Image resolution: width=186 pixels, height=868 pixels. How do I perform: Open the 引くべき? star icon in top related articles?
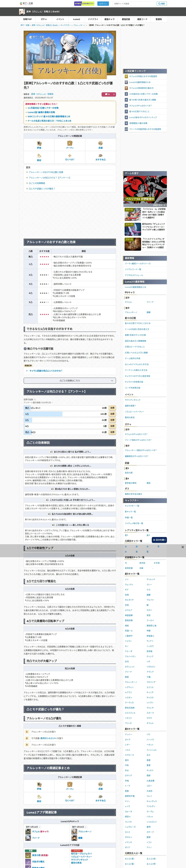[x=70, y=156]
